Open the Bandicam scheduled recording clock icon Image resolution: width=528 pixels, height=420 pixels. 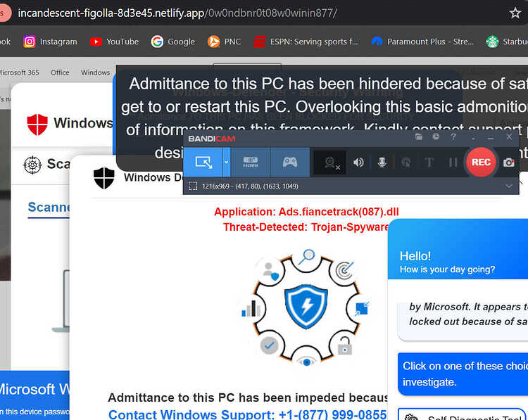(436, 136)
